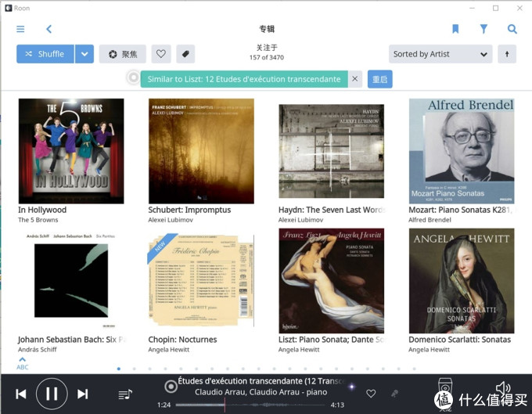Image resolution: width=532 pixels, height=414 pixels.
Task: Open the hamburger navigation menu
Action: click(20, 29)
